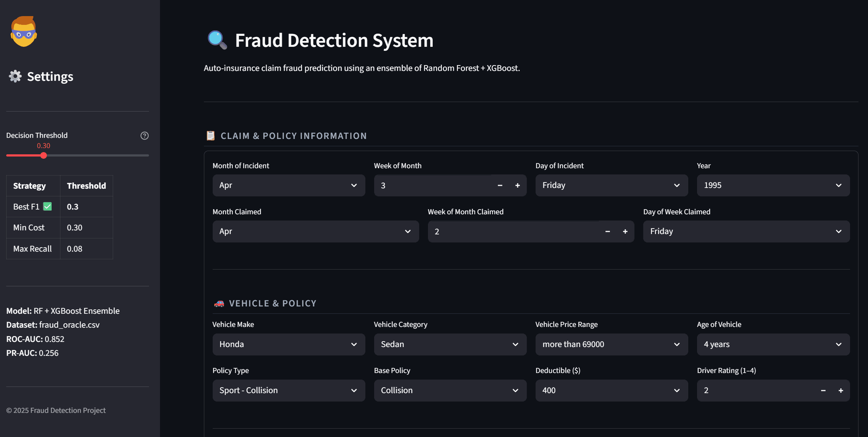Increase Driver Rating with plus button
Viewport: 868px width, 437px height.
coord(841,391)
